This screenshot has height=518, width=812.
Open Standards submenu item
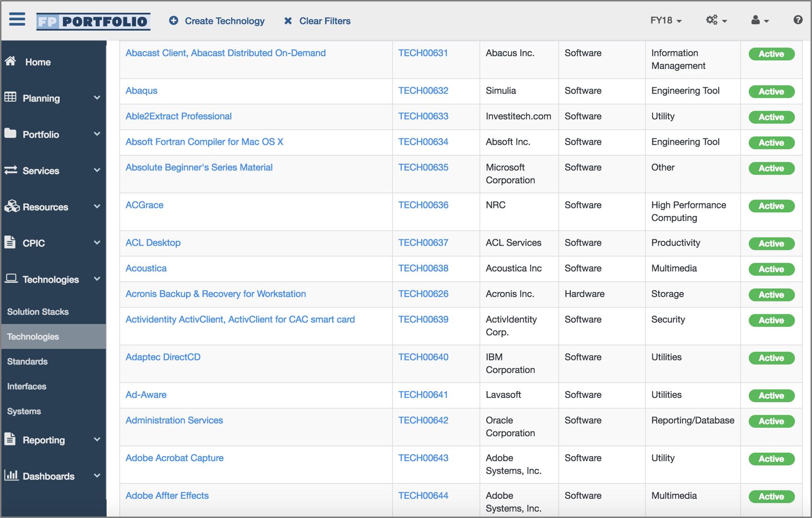pyautogui.click(x=27, y=361)
